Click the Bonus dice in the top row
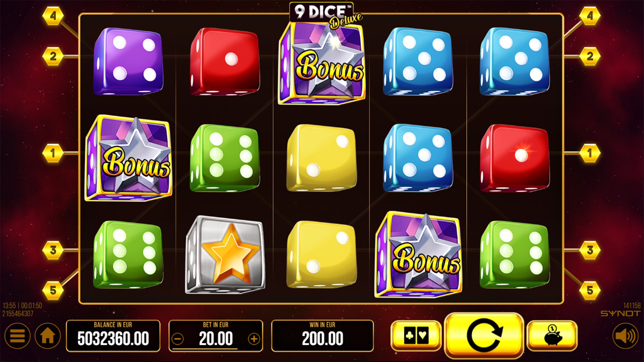 pos(322,63)
